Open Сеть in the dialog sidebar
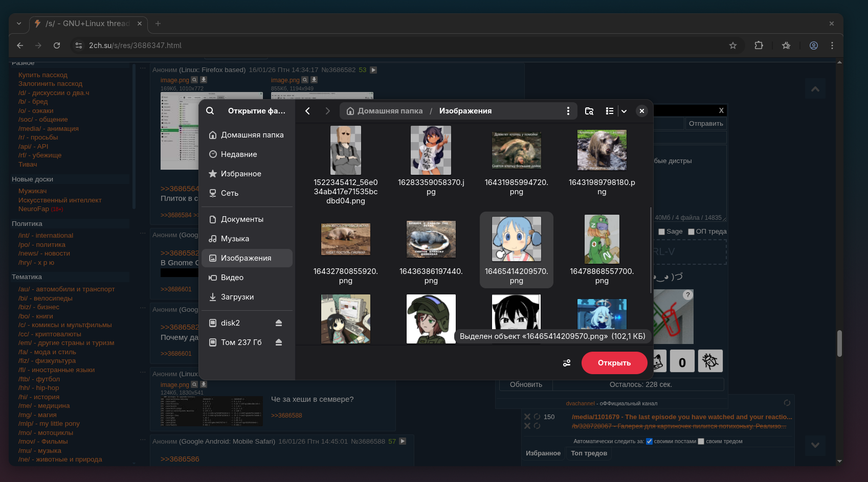The image size is (868, 482). 247,193
